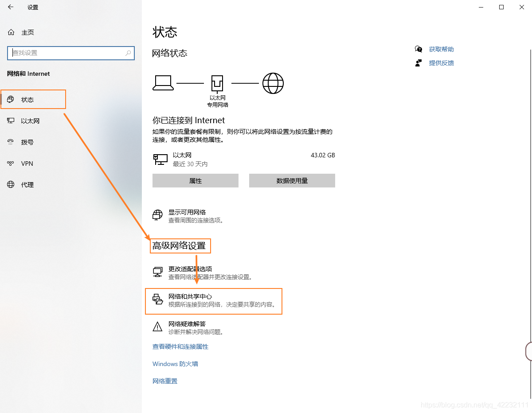Click the 最近 30 天内 text

(x=190, y=164)
